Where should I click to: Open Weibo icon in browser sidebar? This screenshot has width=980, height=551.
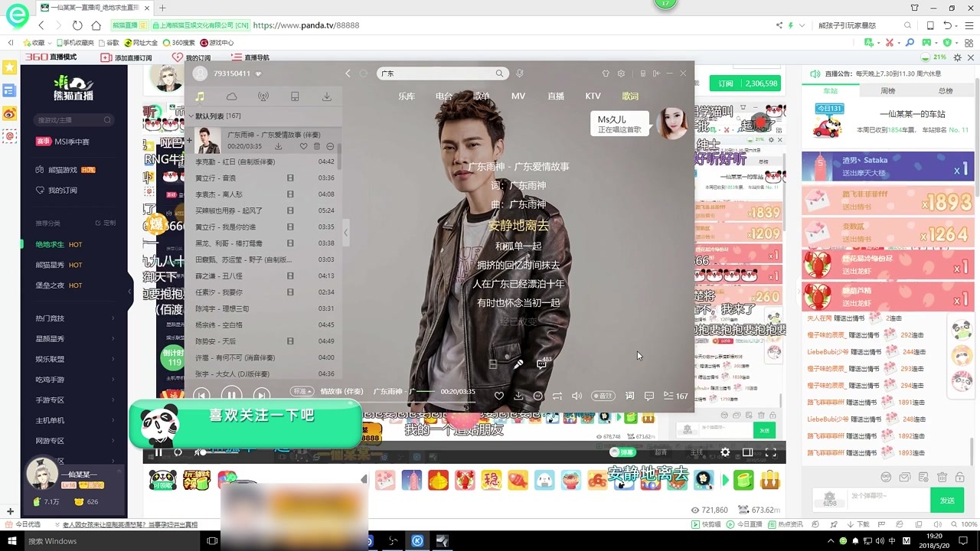pos(9,113)
